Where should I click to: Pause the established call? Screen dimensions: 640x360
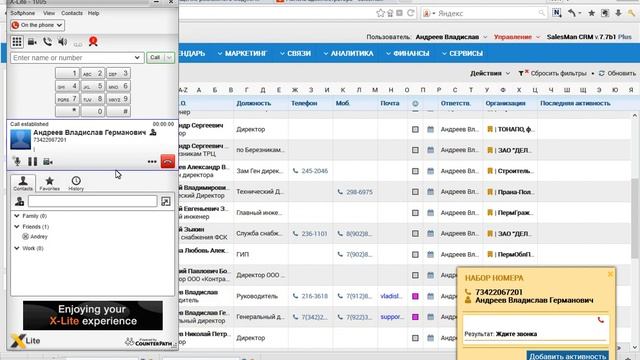pyautogui.click(x=33, y=162)
